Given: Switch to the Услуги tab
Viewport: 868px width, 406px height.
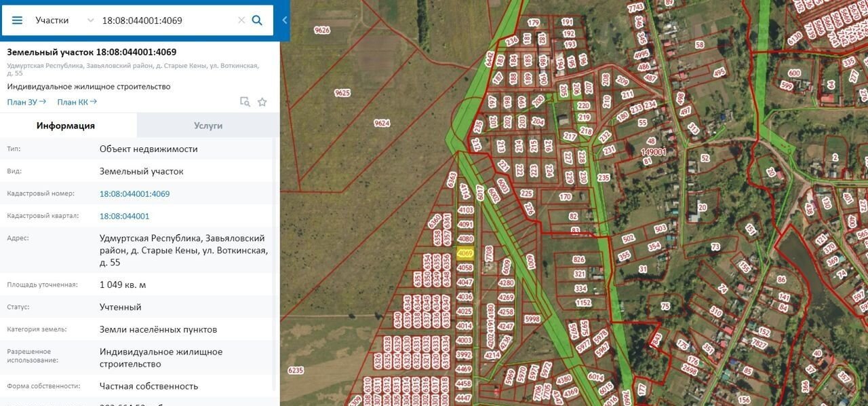Looking at the screenshot, I should (208, 126).
